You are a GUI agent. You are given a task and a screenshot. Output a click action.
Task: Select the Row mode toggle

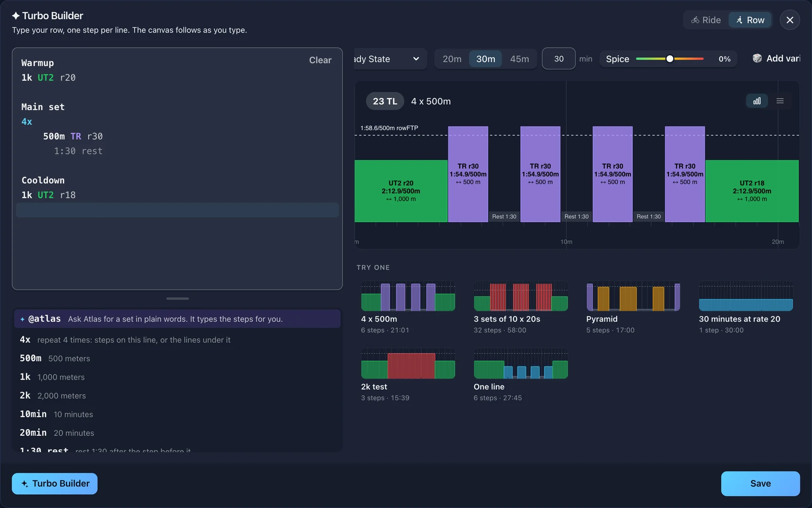tap(750, 20)
